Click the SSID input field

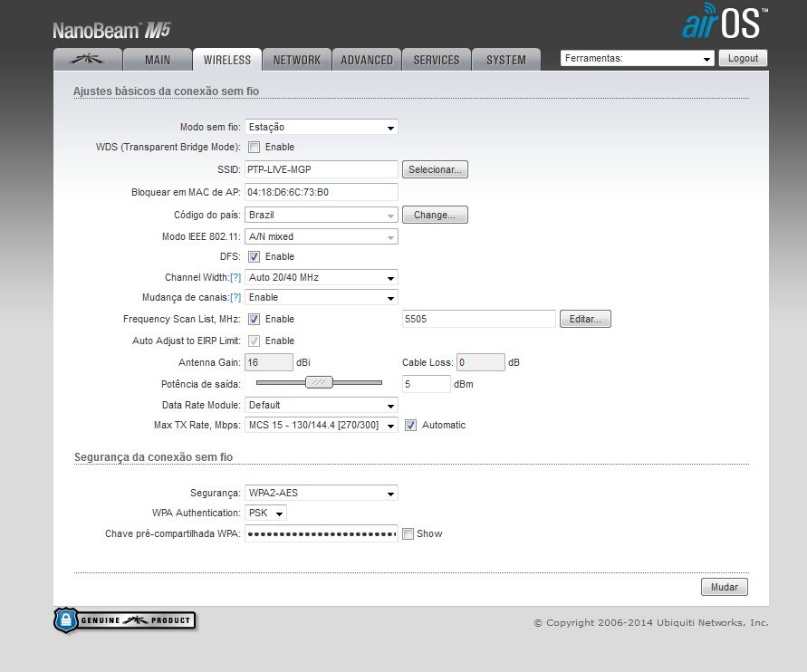[x=322, y=169]
